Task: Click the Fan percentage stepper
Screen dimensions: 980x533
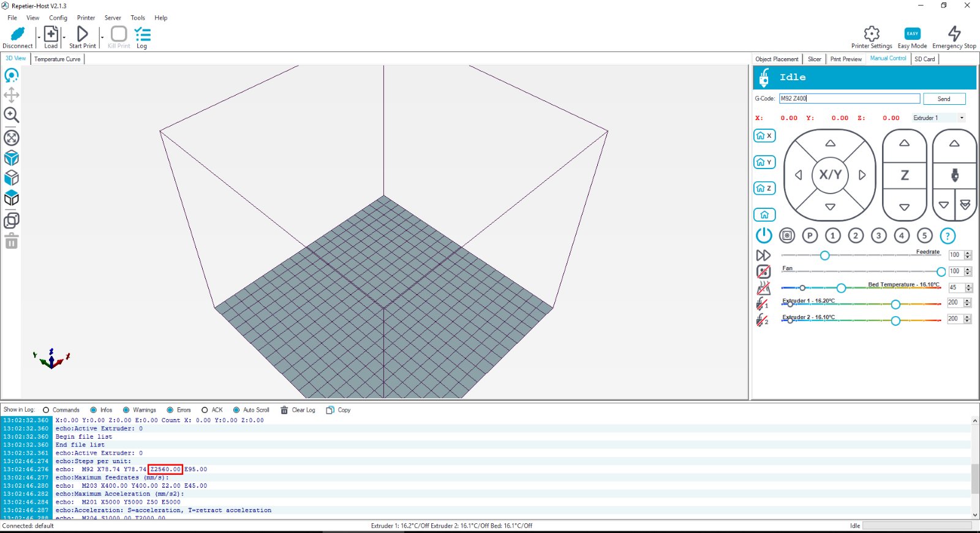Action: 968,271
